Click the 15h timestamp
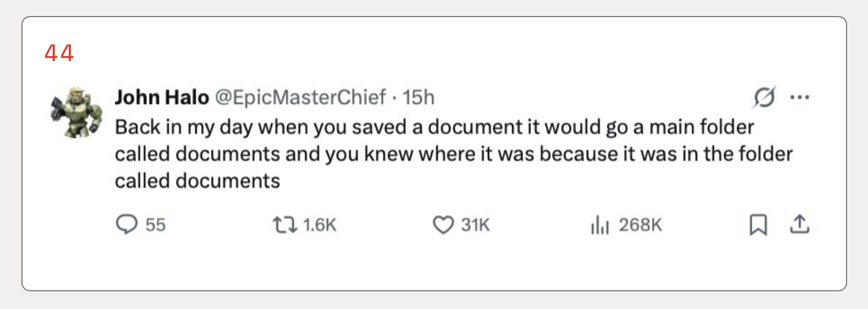Image resolution: width=868 pixels, height=309 pixels. [x=418, y=97]
